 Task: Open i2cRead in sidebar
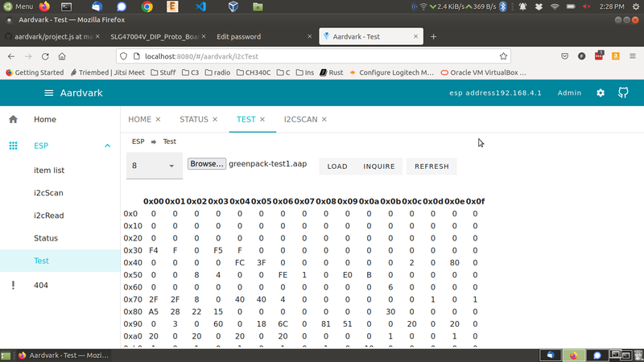click(x=60, y=216)
